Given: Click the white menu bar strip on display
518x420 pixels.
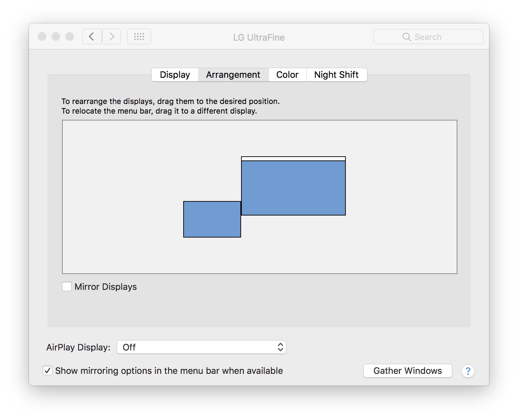Looking at the screenshot, I should click(x=293, y=159).
